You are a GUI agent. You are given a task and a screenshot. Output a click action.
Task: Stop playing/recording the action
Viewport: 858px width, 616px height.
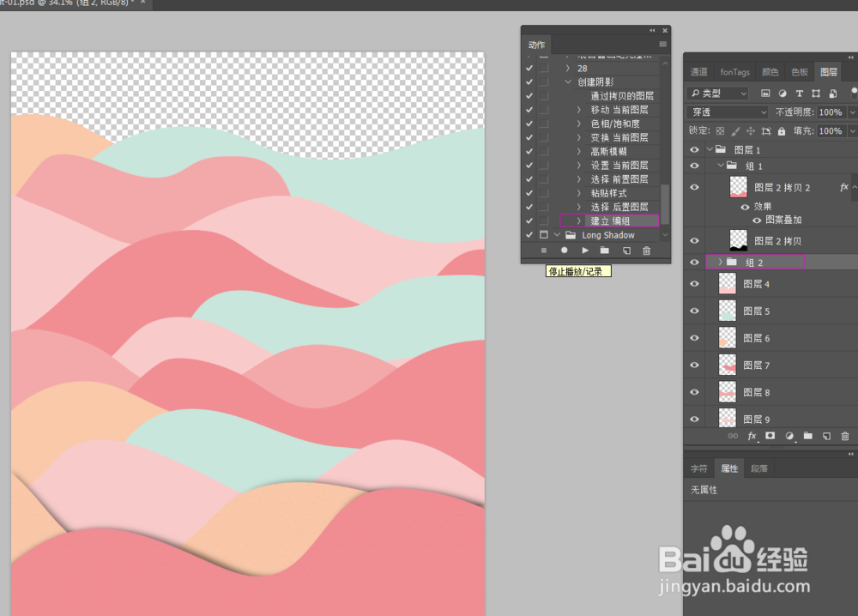pyautogui.click(x=543, y=250)
